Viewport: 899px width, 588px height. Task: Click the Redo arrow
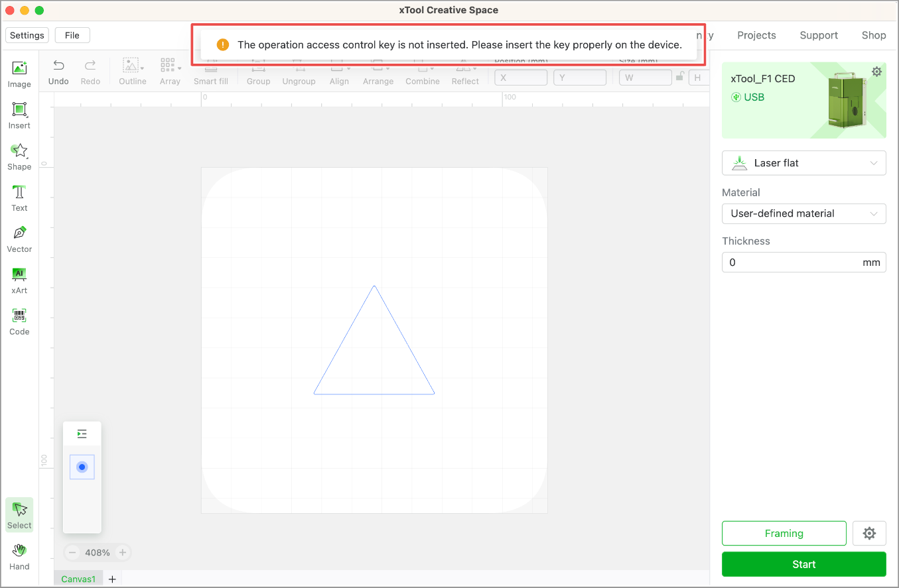(90, 72)
